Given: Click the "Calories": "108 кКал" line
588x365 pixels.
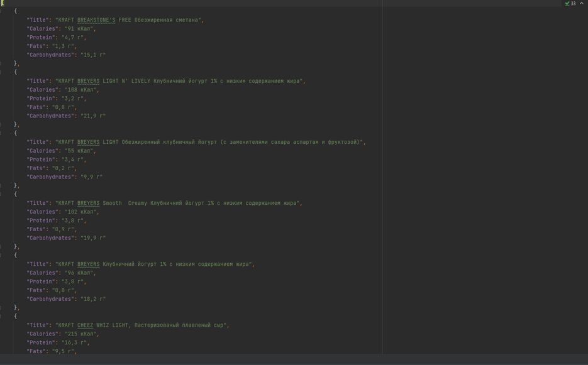Looking at the screenshot, I should [63, 90].
